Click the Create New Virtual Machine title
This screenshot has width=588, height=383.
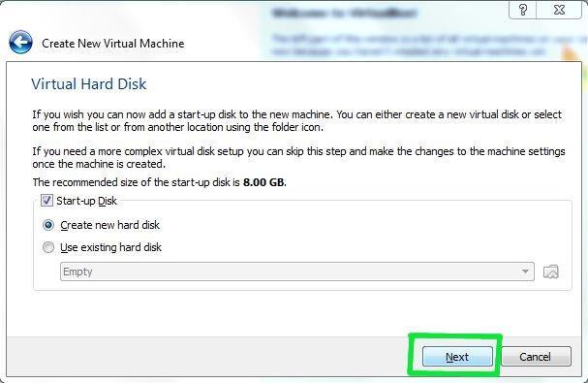tap(113, 44)
